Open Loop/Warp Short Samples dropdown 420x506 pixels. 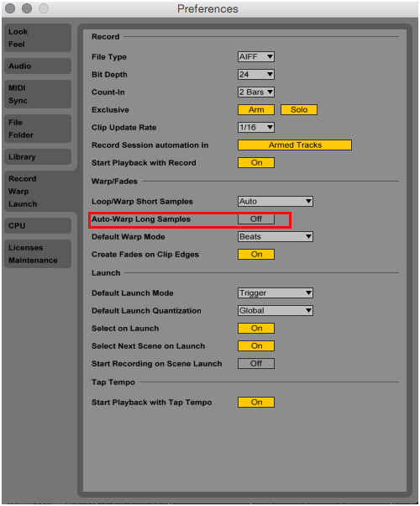(276, 202)
